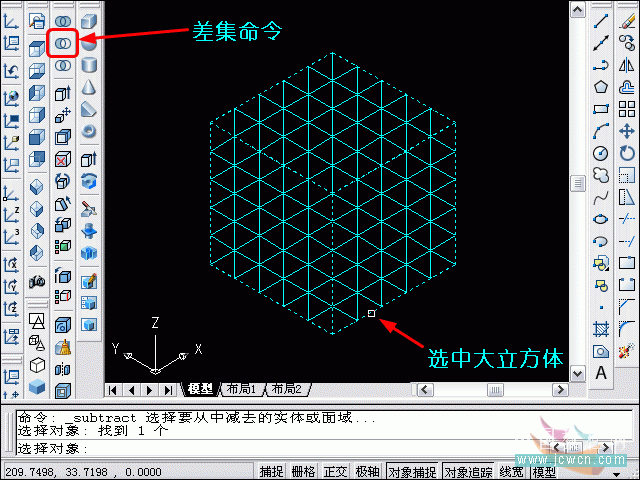This screenshot has width=640, height=480.
Task: Choose the Arc draw tool
Action: (601, 131)
